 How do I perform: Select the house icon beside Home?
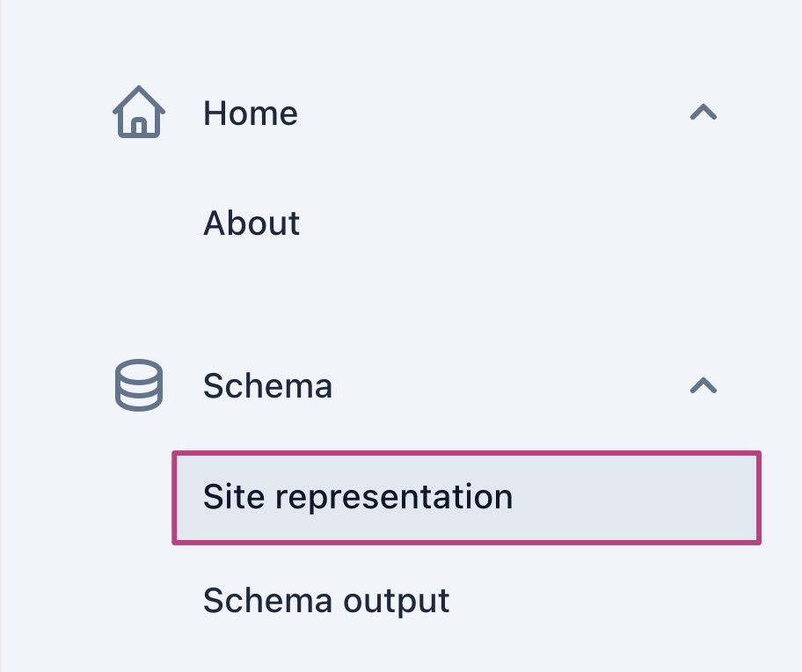click(x=139, y=112)
